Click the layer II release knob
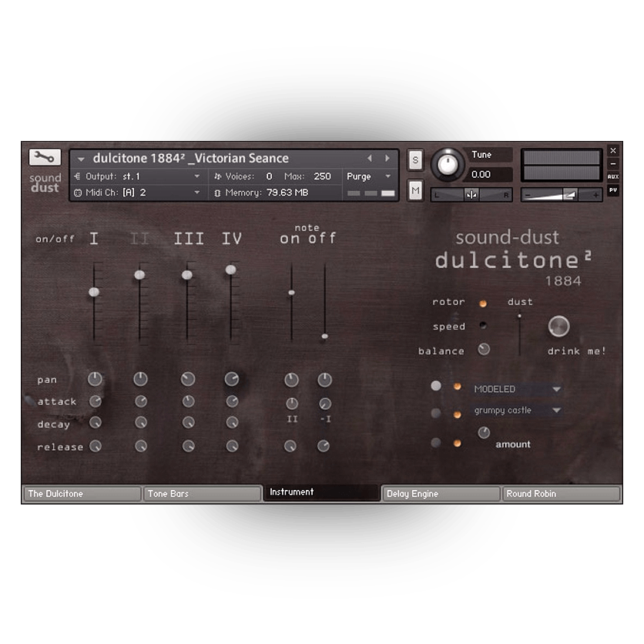Viewport: 644px width, 644px height. (x=141, y=446)
